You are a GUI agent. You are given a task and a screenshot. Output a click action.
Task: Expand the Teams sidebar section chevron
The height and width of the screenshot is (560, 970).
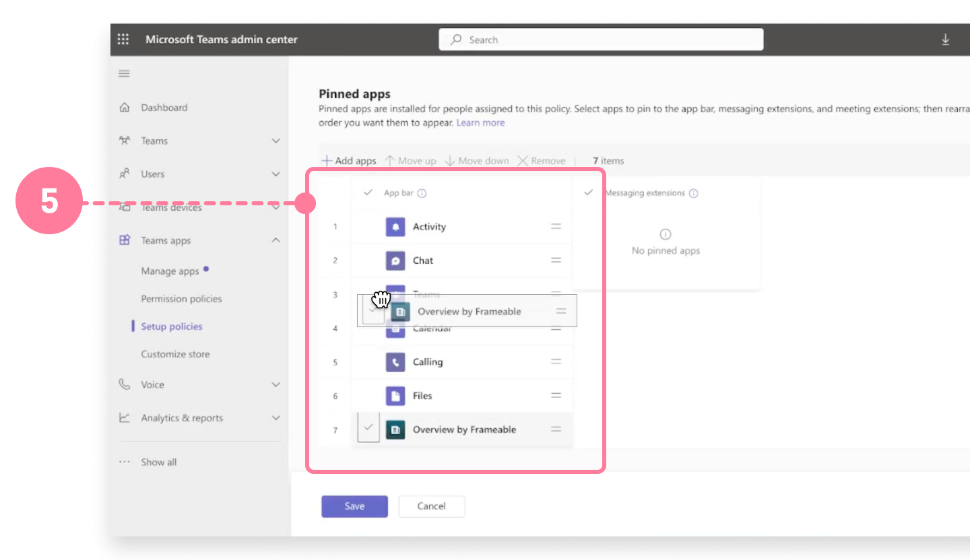pyautogui.click(x=276, y=141)
